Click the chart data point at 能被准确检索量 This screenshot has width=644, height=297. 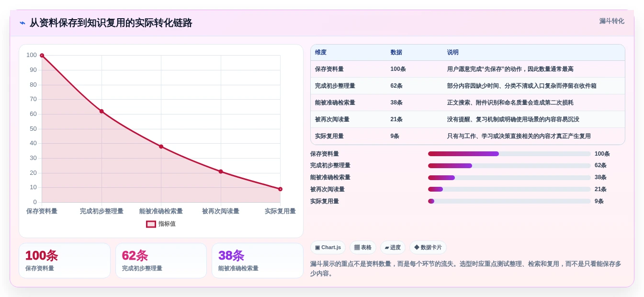pyautogui.click(x=161, y=147)
